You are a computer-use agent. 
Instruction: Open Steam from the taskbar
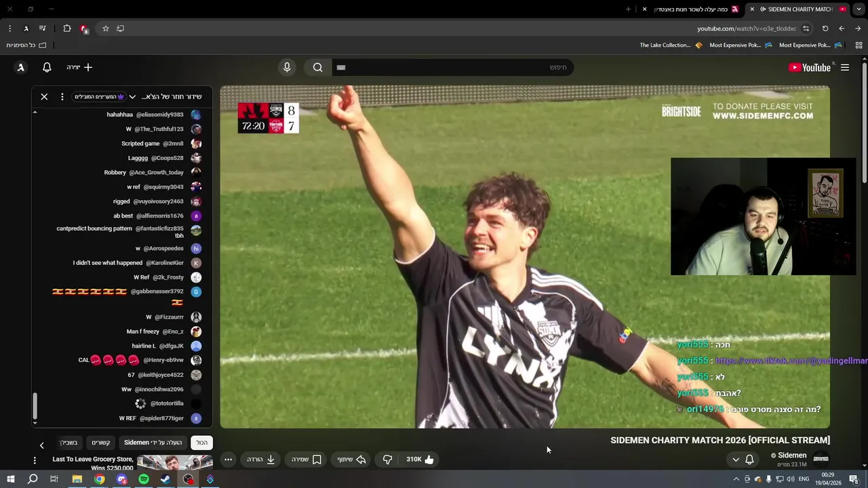(165, 479)
